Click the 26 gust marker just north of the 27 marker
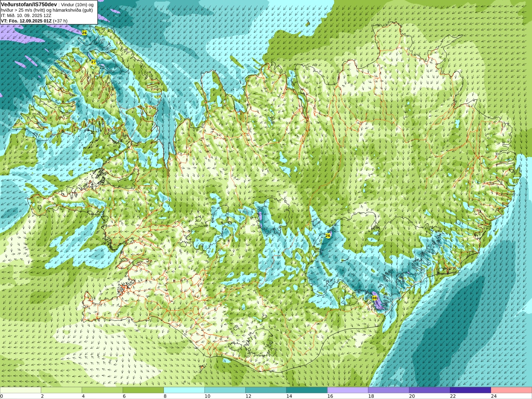The image size is (532, 399). (x=84, y=32)
